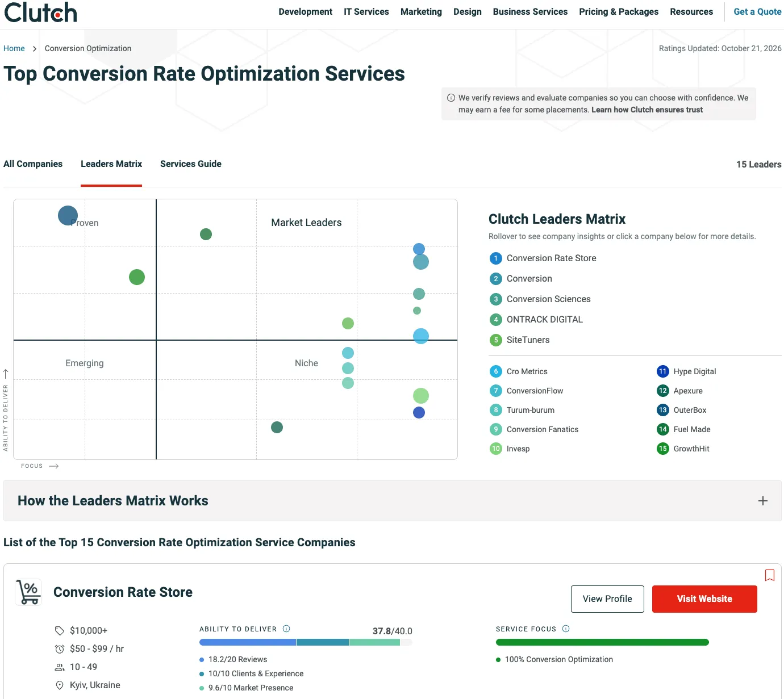784x699 pixels.
Task: Open Learn how Clutch ensures trust
Action: [647, 110]
